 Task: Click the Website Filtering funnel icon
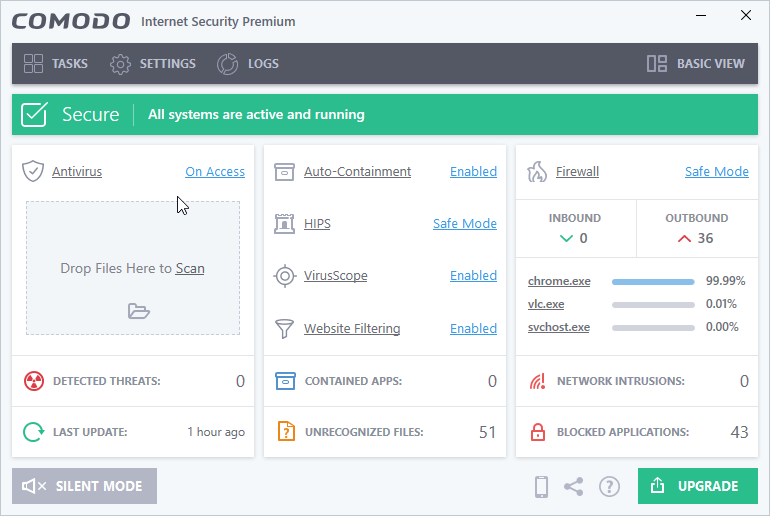[284, 328]
